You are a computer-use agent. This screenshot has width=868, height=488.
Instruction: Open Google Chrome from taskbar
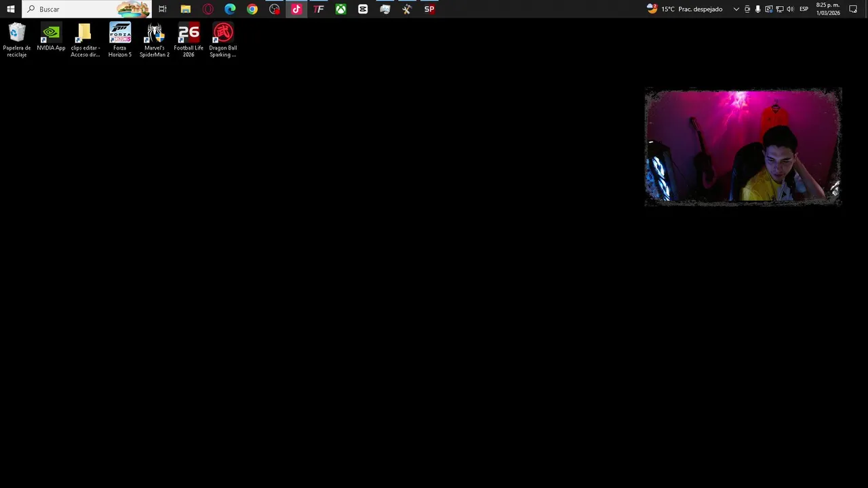pyautogui.click(x=252, y=9)
